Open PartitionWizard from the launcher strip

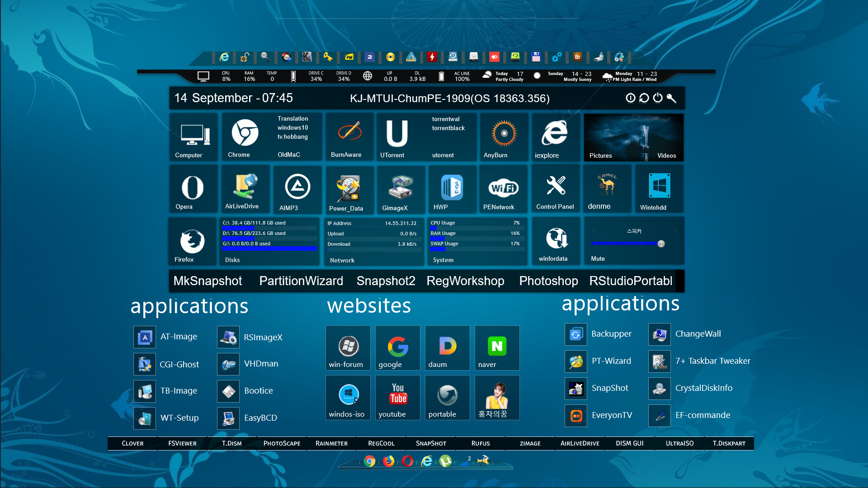click(301, 281)
